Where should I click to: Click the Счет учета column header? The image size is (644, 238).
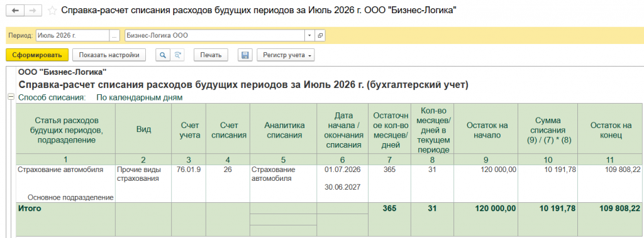click(189, 129)
